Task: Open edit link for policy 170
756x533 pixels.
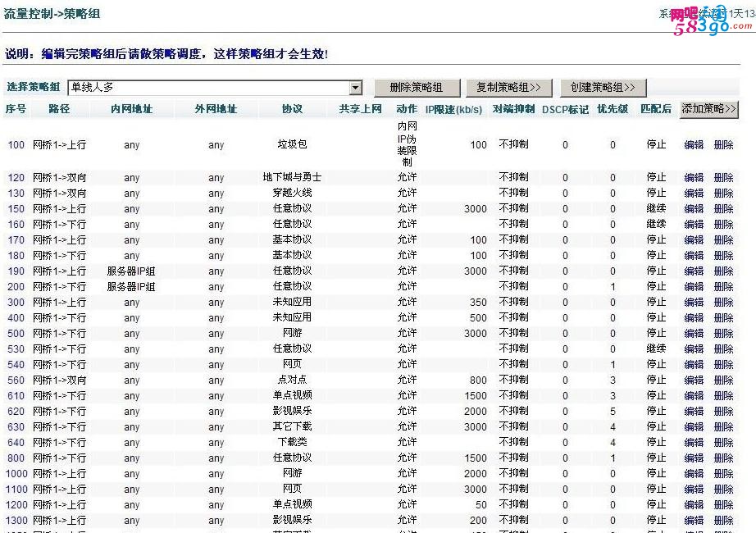Action: pyautogui.click(x=694, y=239)
